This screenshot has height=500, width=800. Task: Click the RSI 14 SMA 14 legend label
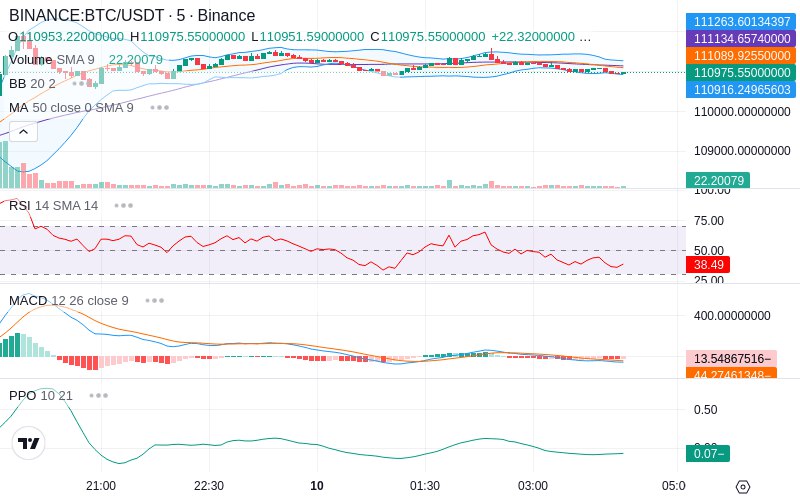[54, 206]
